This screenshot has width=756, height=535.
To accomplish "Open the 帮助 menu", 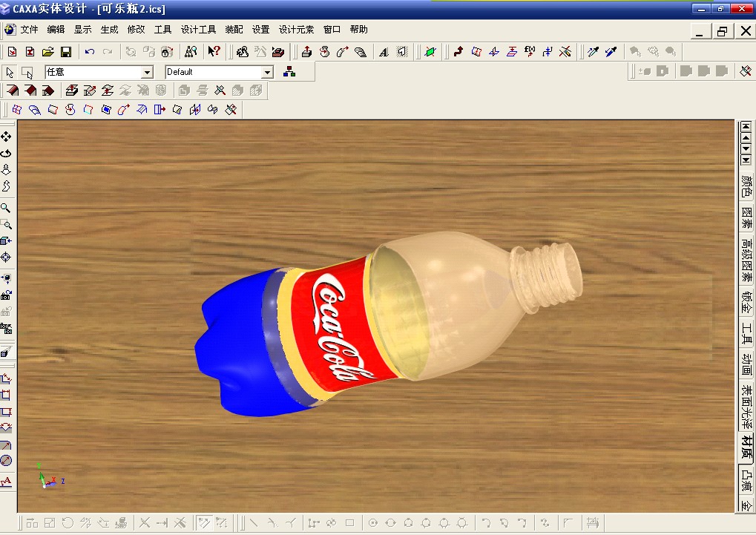I will coord(359,30).
